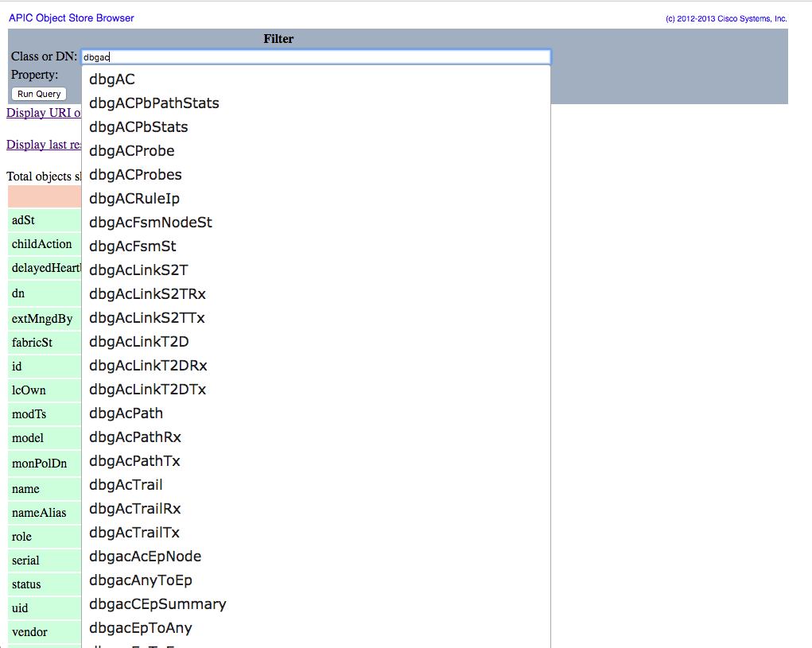Viewport: 812px width, 648px height.
Task: Select dbgACProbe in suggestion list
Action: pos(132,151)
